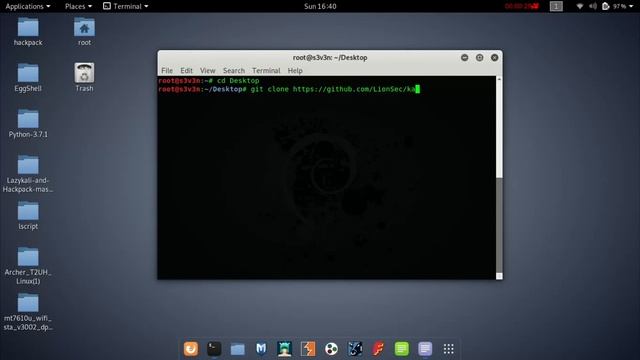
Task: Open the Lazykali-and-Hackpack folder on desktop
Action: click(x=28, y=174)
